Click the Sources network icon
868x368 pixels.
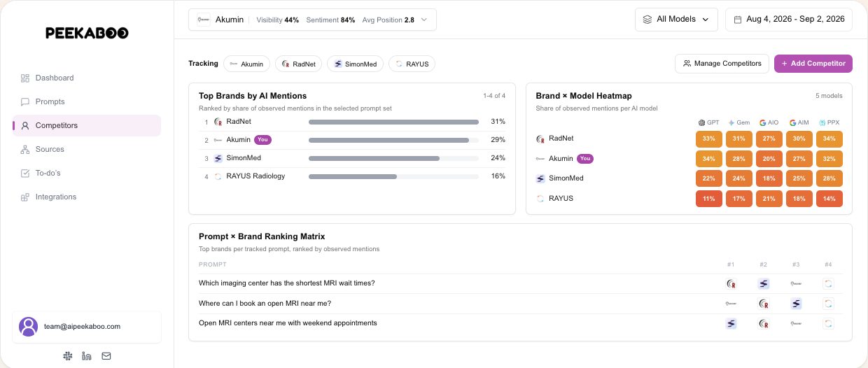(x=25, y=149)
